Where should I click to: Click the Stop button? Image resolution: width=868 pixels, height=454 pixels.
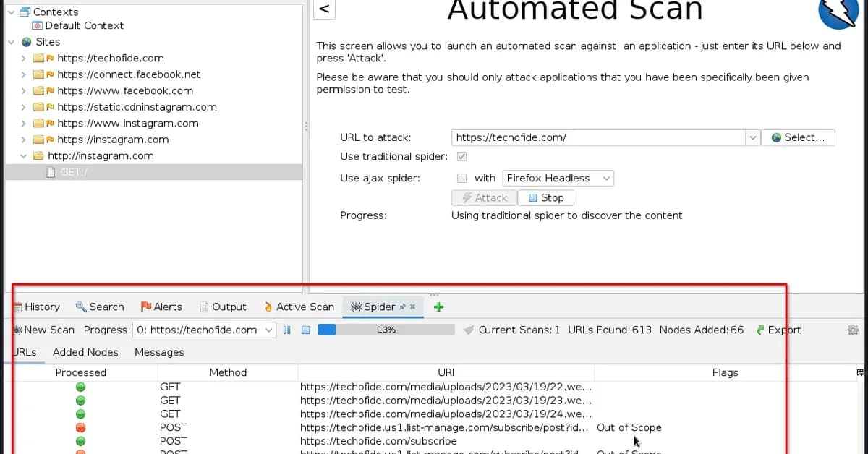[546, 198]
